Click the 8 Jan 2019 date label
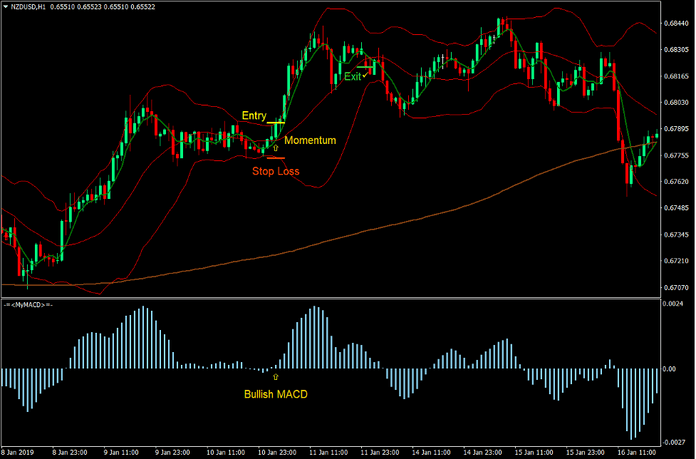Screen dimensions: 696x459 18,452
